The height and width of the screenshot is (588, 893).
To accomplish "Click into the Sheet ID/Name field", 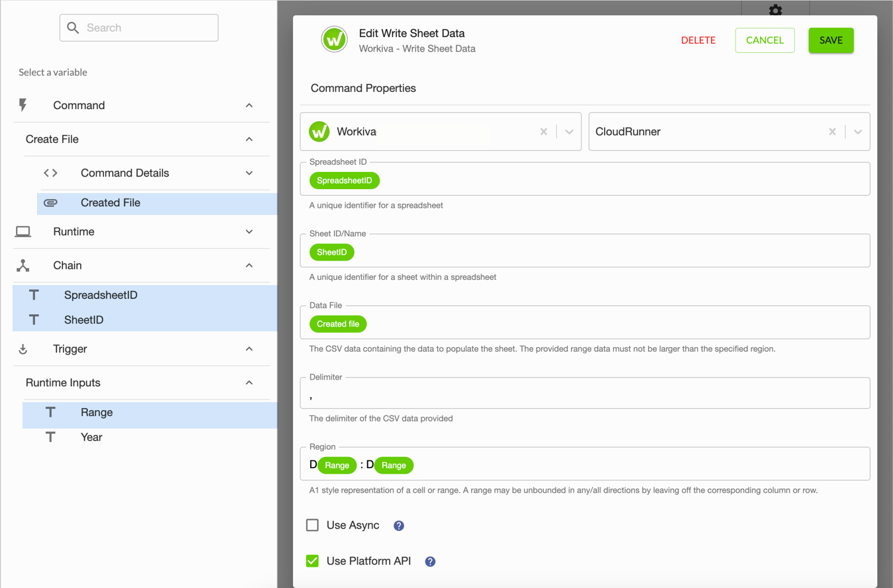I will (x=585, y=251).
